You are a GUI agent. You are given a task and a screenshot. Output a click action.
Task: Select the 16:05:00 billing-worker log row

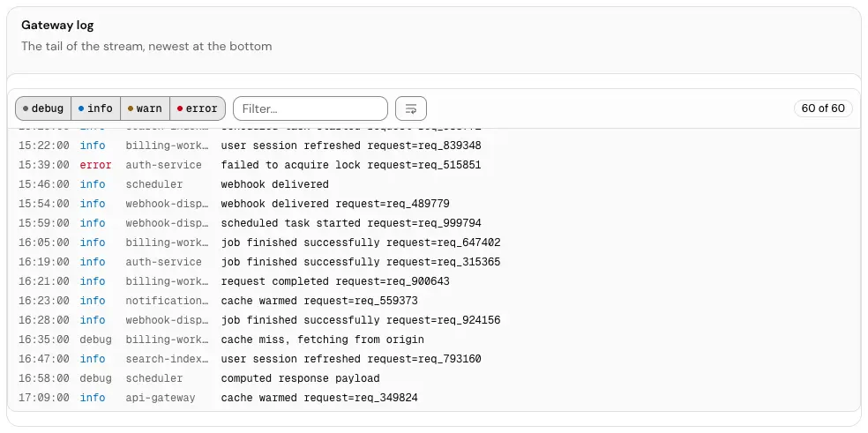click(434, 243)
